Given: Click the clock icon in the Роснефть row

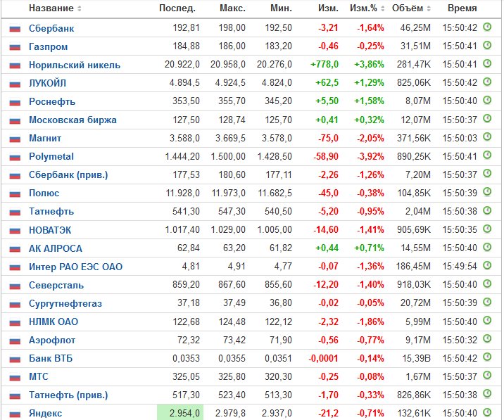Looking at the screenshot, I should [x=487, y=101].
